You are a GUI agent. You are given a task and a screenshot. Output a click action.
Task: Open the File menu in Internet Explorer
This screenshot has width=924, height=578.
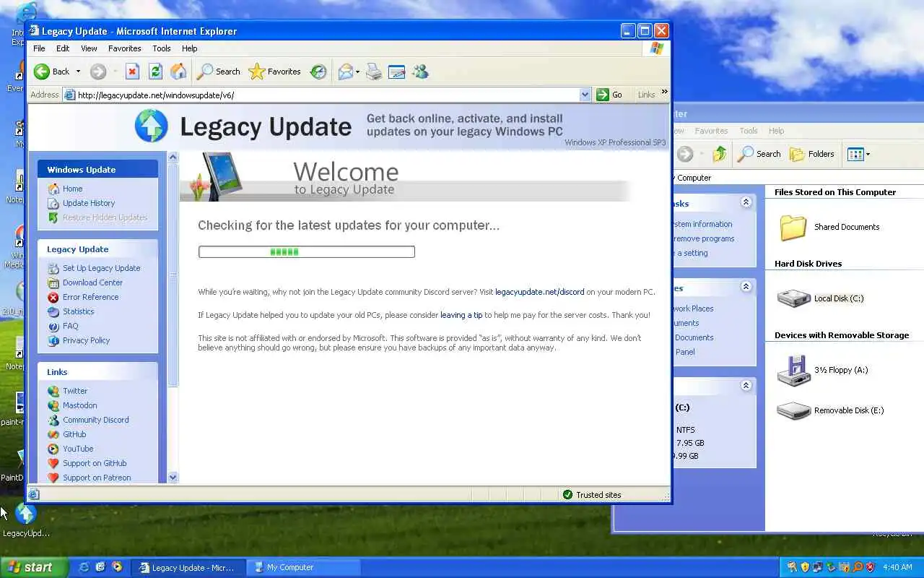(x=39, y=48)
